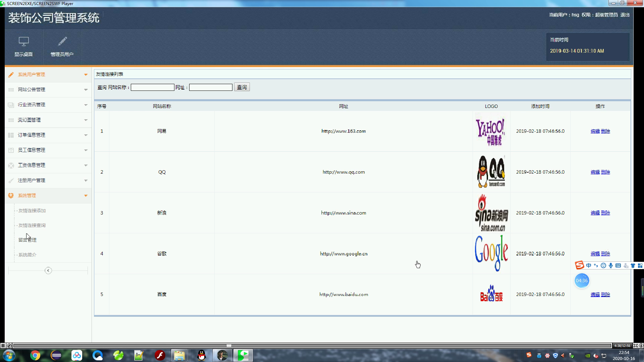The height and width of the screenshot is (362, 644).
Task: Expand 订单信息管理 sidebar menu
Action: click(48, 135)
